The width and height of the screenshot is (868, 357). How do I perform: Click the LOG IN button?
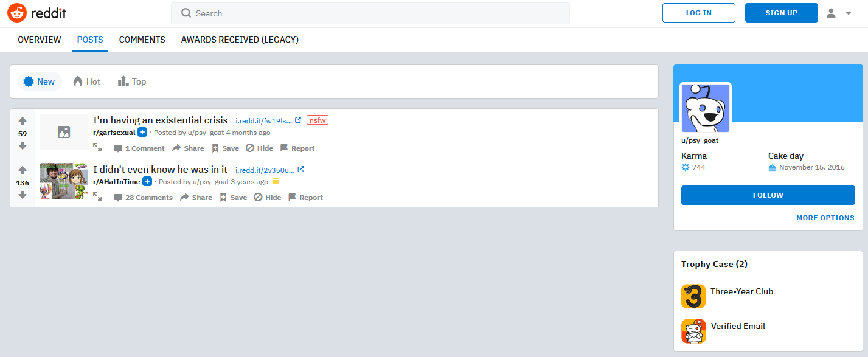coord(698,13)
